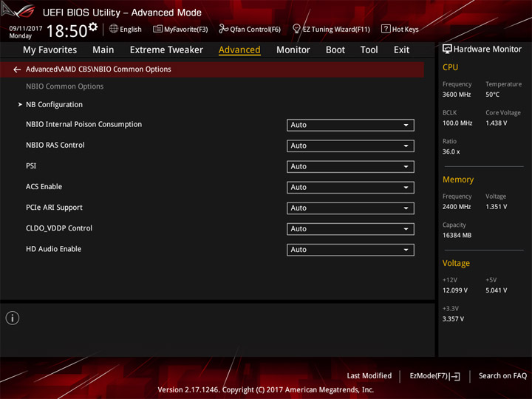Open the Tool tab
The height and width of the screenshot is (399, 532).
click(369, 50)
